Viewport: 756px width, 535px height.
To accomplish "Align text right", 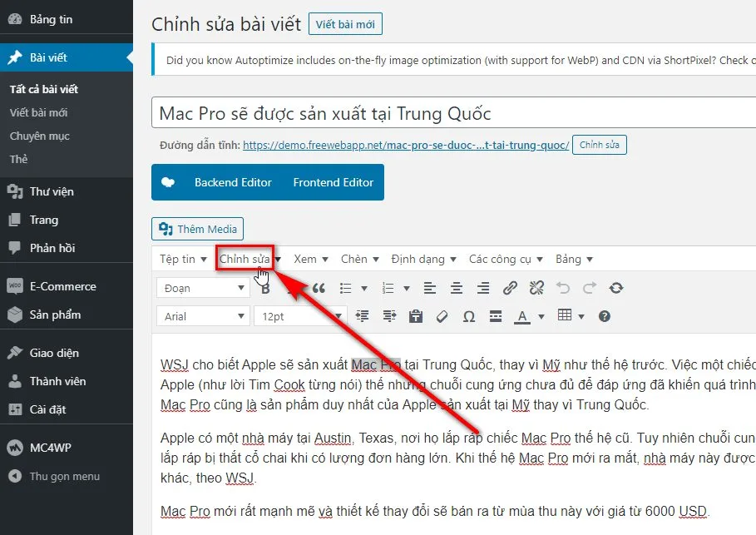I will [483, 289].
